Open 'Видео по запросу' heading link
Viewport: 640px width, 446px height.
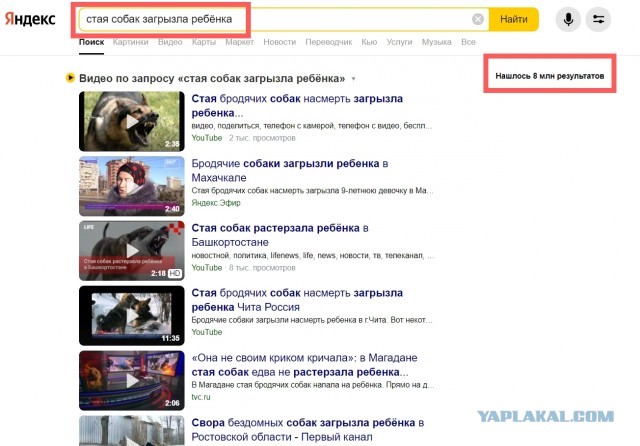[212, 78]
